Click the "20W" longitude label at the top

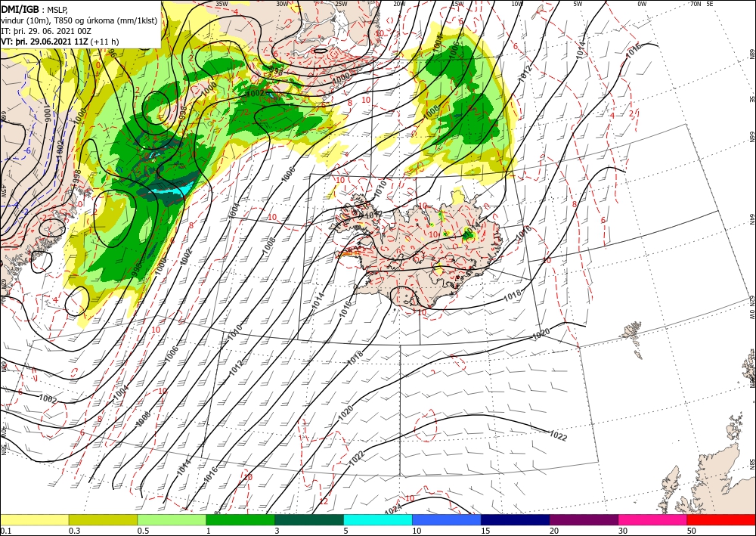[399, 4]
